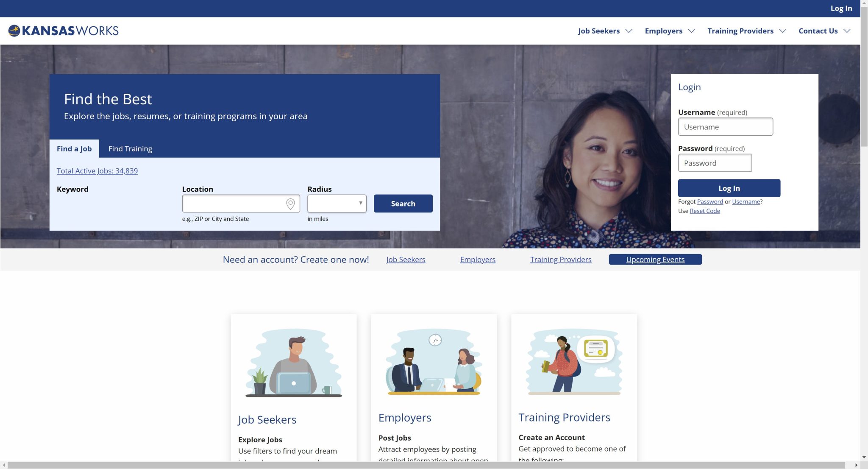
Task: Click the KansasWorks logo icon
Action: coord(14,31)
